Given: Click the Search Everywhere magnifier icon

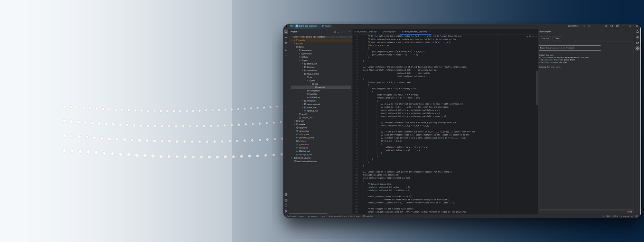Looking at the screenshot, I should [x=612, y=26].
